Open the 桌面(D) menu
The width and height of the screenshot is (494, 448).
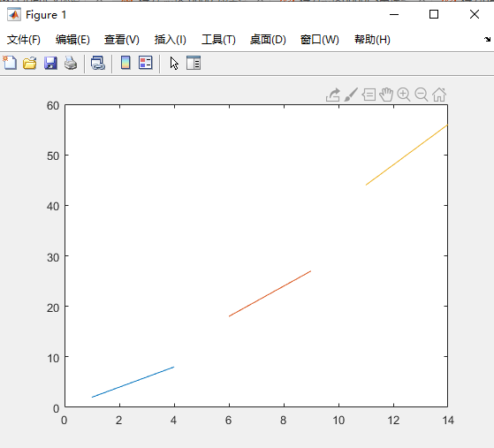[x=268, y=40]
